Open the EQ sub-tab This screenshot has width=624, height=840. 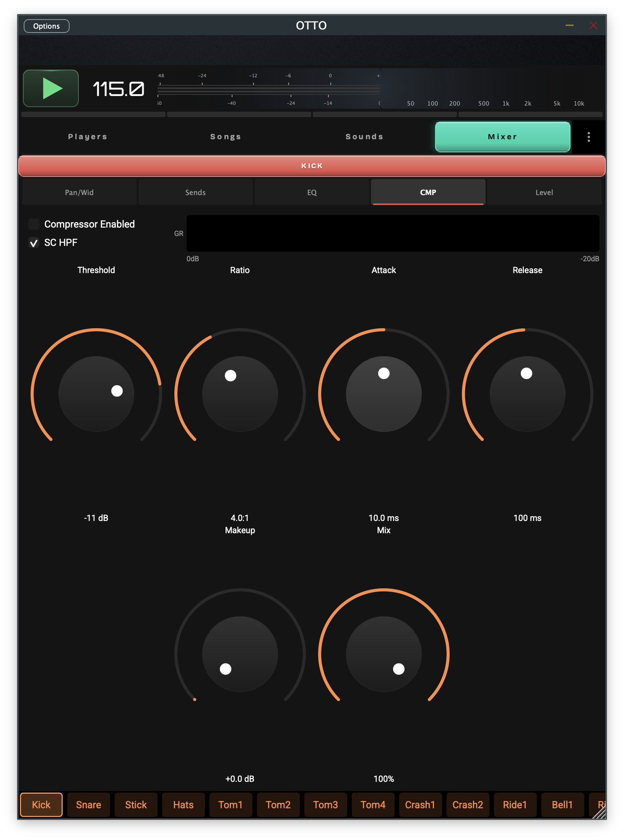tap(312, 192)
